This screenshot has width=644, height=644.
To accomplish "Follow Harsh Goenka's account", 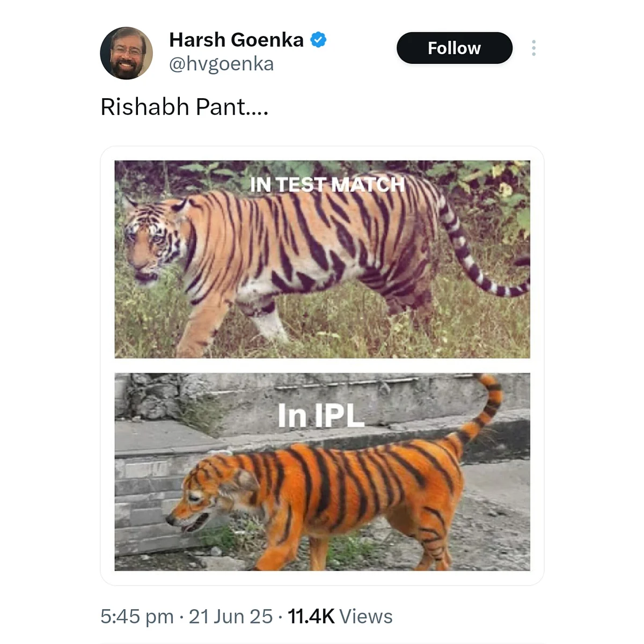I will pyautogui.click(x=455, y=48).
